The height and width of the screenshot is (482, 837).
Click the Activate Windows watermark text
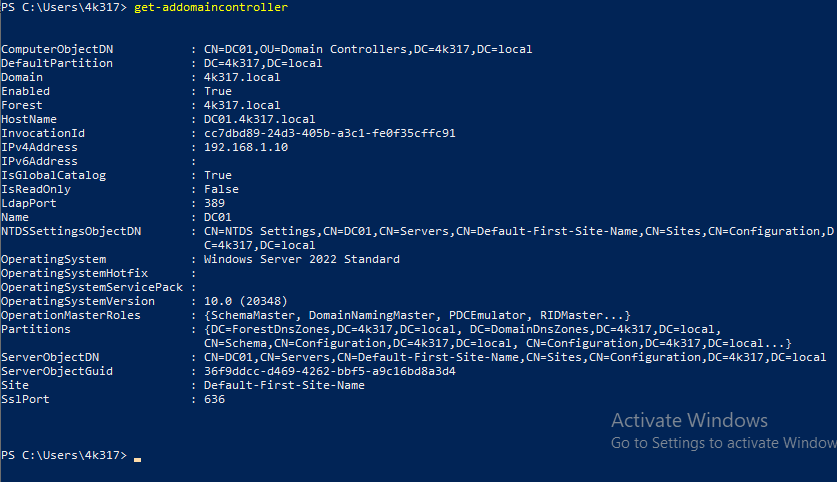(689, 421)
